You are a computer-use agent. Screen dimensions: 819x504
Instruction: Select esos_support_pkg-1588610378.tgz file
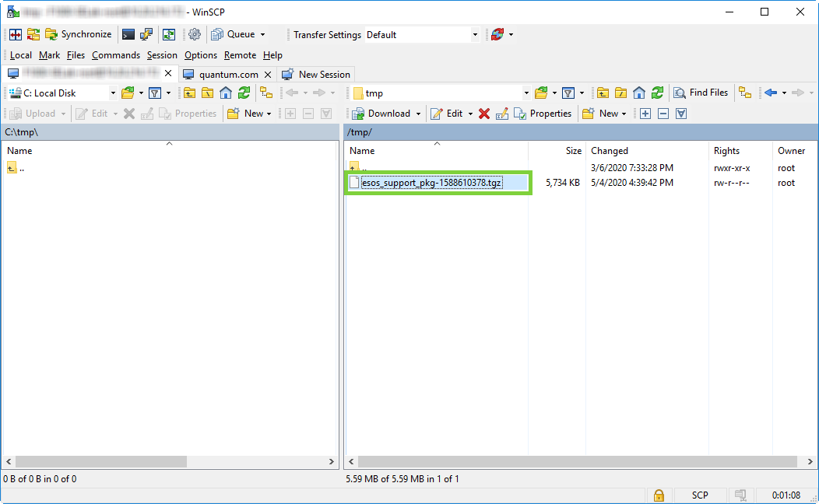[x=431, y=183]
